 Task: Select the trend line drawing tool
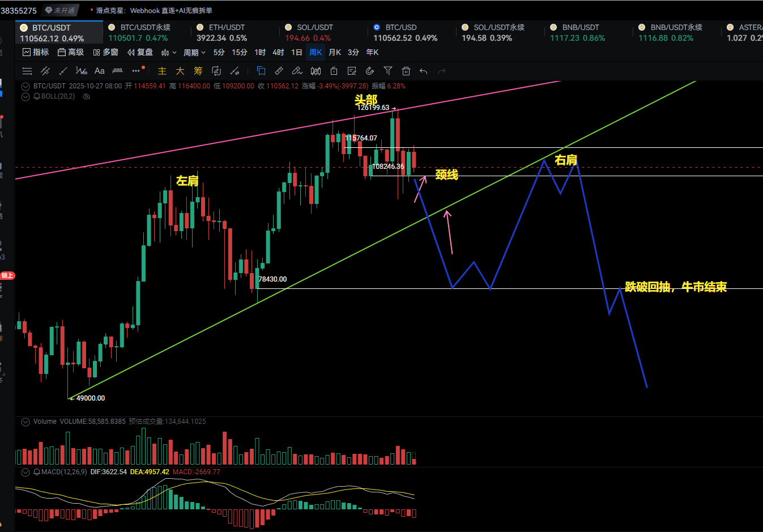[63, 71]
